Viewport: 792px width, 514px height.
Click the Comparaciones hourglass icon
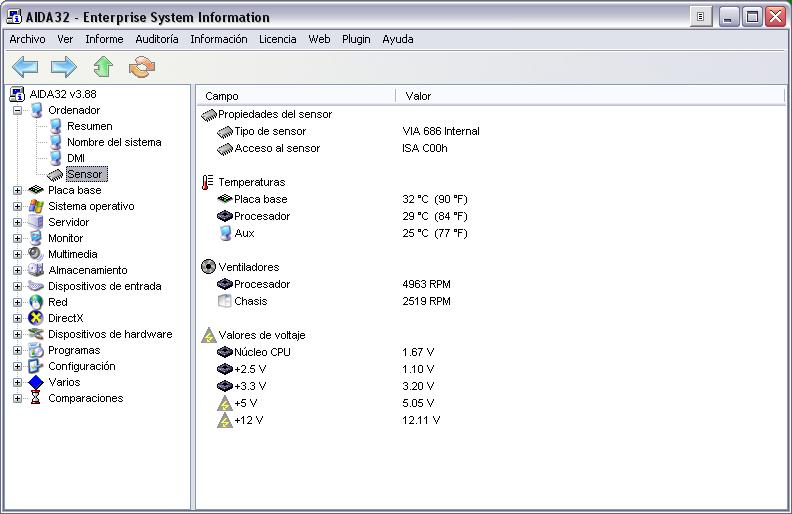(x=37, y=398)
